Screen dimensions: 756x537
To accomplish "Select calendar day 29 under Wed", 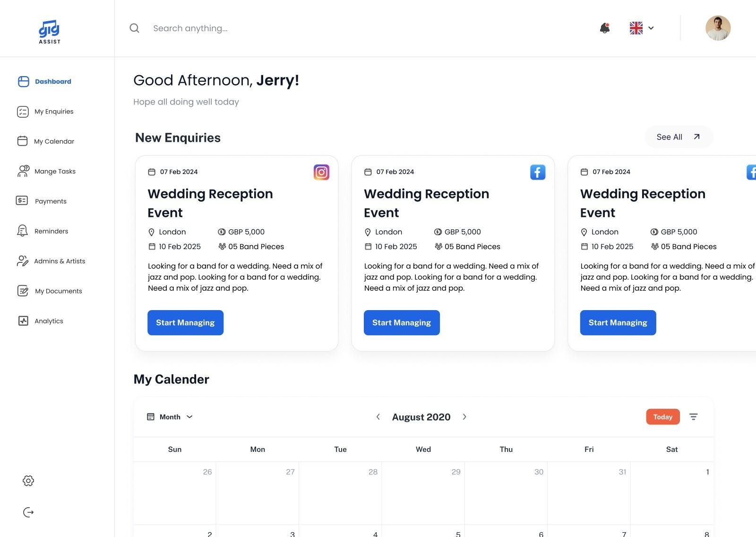I will pos(423,493).
